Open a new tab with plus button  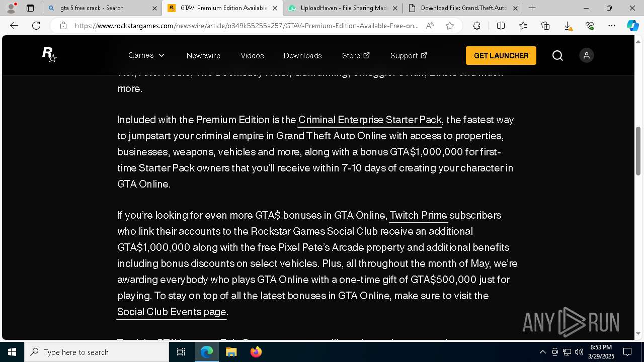point(532,8)
